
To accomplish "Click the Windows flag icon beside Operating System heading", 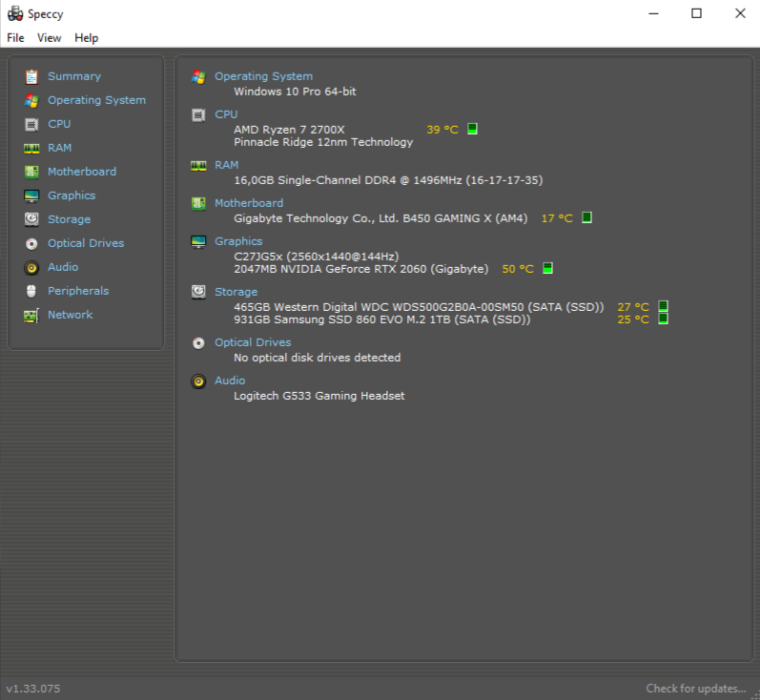I will (198, 76).
